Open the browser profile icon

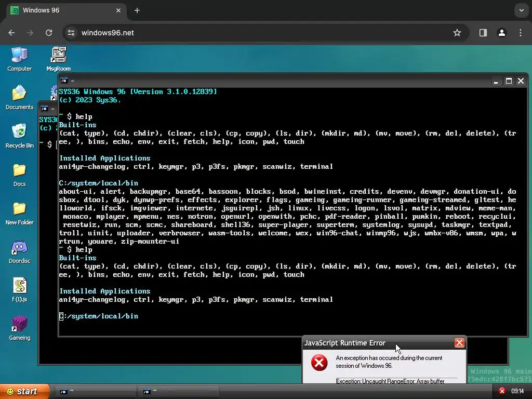point(502,33)
